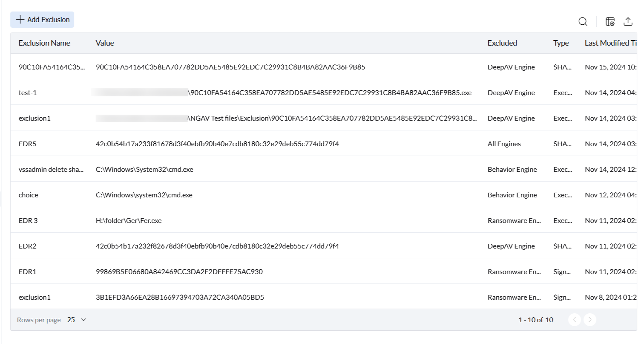Click the Add Exclusion button
Image resolution: width=644 pixels, height=344 pixels.
click(x=42, y=20)
